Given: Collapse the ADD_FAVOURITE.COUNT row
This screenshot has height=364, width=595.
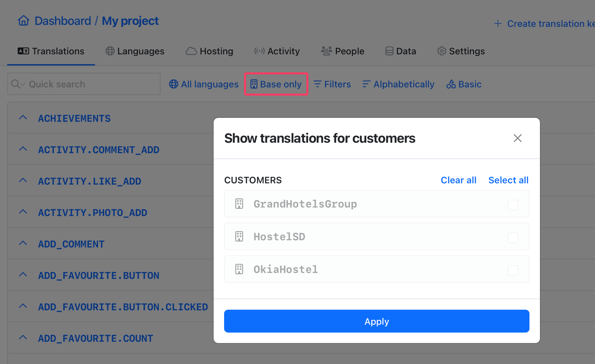Looking at the screenshot, I should pyautogui.click(x=23, y=337).
